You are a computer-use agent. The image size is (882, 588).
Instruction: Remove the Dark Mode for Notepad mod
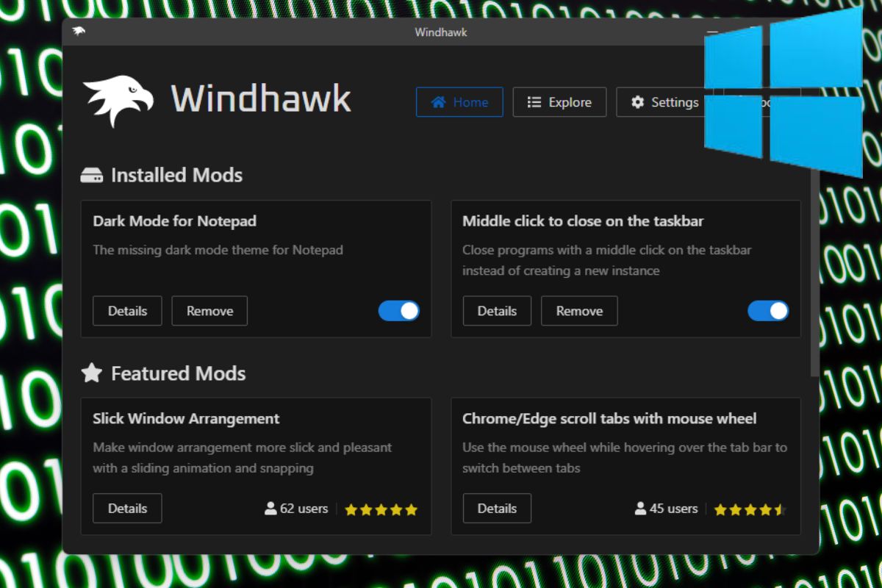(x=209, y=311)
